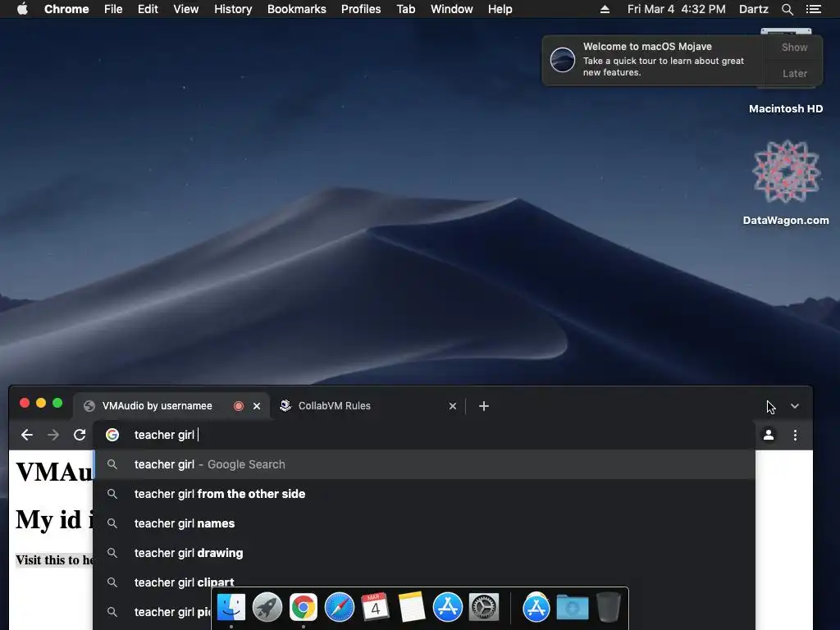Switch to CollabVM Rules tab
The image size is (840, 630).
[x=335, y=406]
